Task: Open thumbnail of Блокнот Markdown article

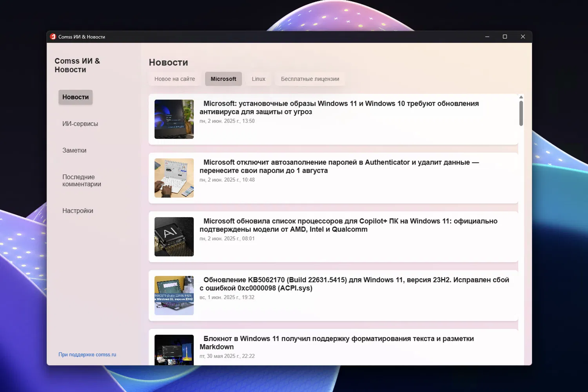Action: (174, 350)
